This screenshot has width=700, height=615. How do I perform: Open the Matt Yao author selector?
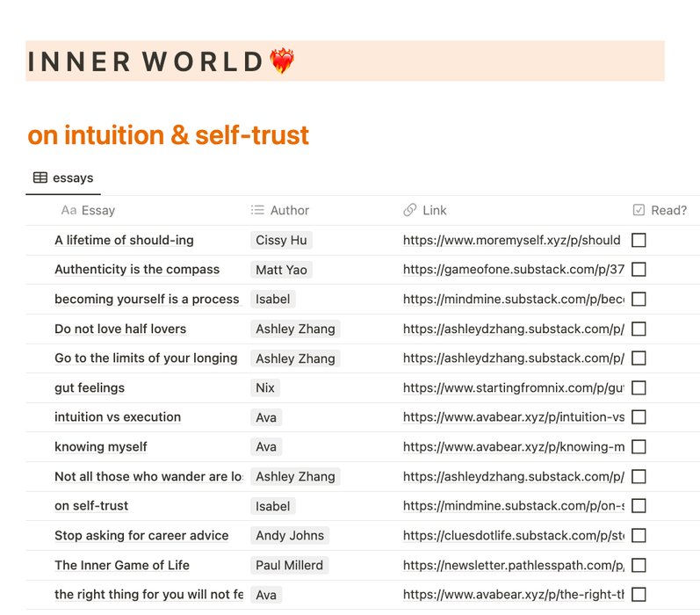point(281,270)
